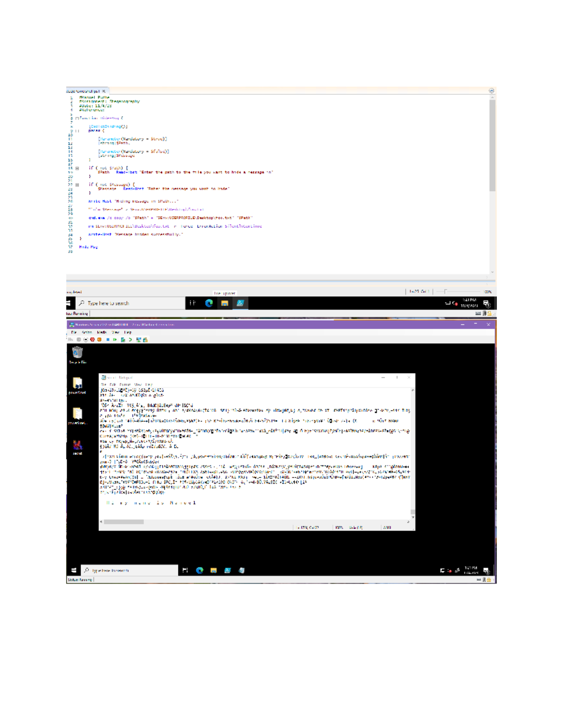Collapse the Hide-Msg function code block
Viewport: 563px width, 728px height.
(76, 118)
